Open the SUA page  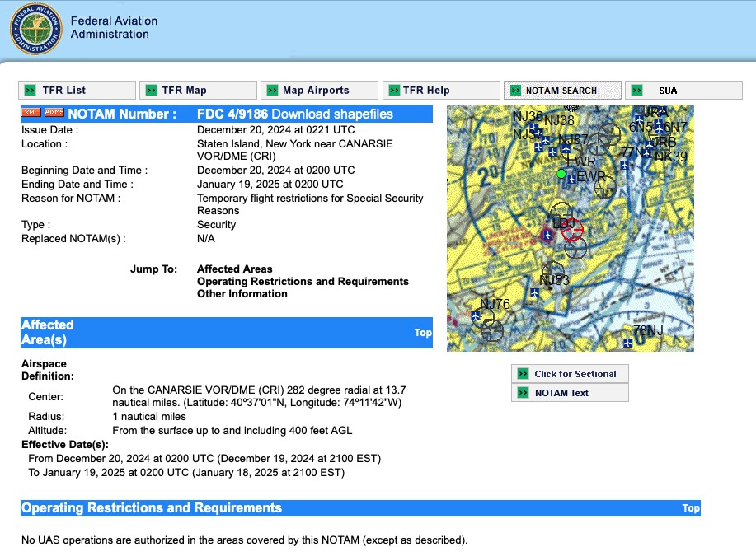point(683,90)
